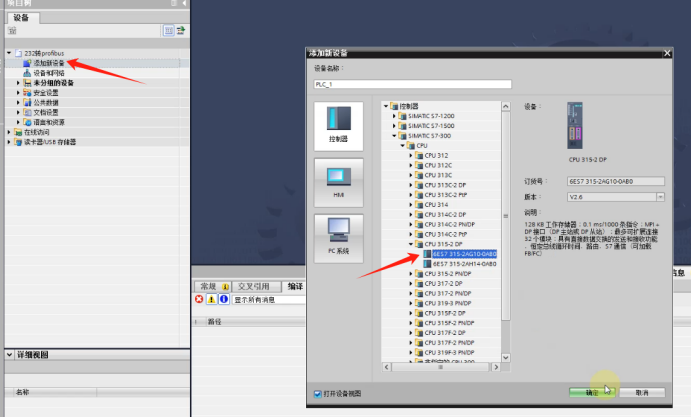Expand the CPU 317-2 DP node
692x418 pixels.
tap(411, 283)
